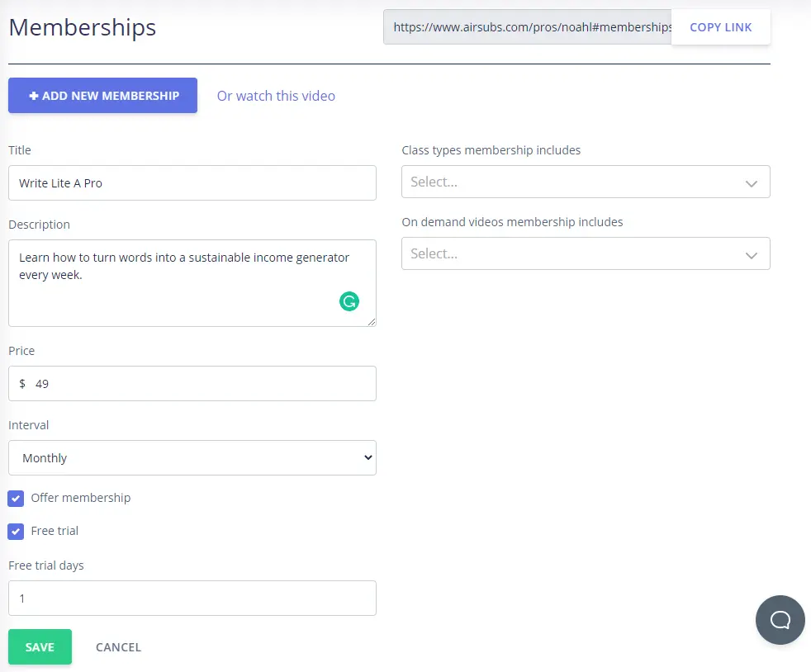Click the plus icon on Add New Membership
This screenshot has height=672, width=811.
[x=34, y=96]
